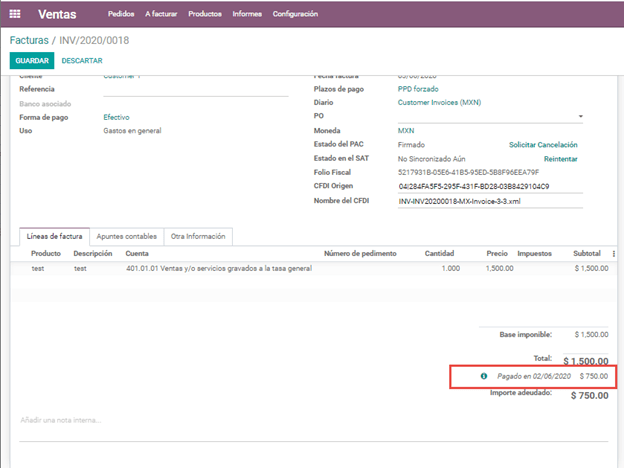Open the Pedidos menu
This screenshot has height=468, width=624.
tap(120, 14)
